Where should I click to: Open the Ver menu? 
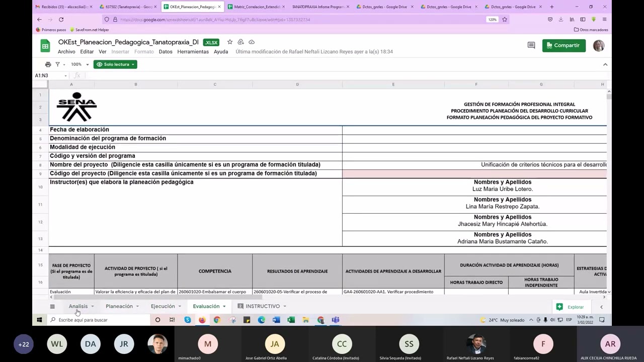pyautogui.click(x=103, y=52)
